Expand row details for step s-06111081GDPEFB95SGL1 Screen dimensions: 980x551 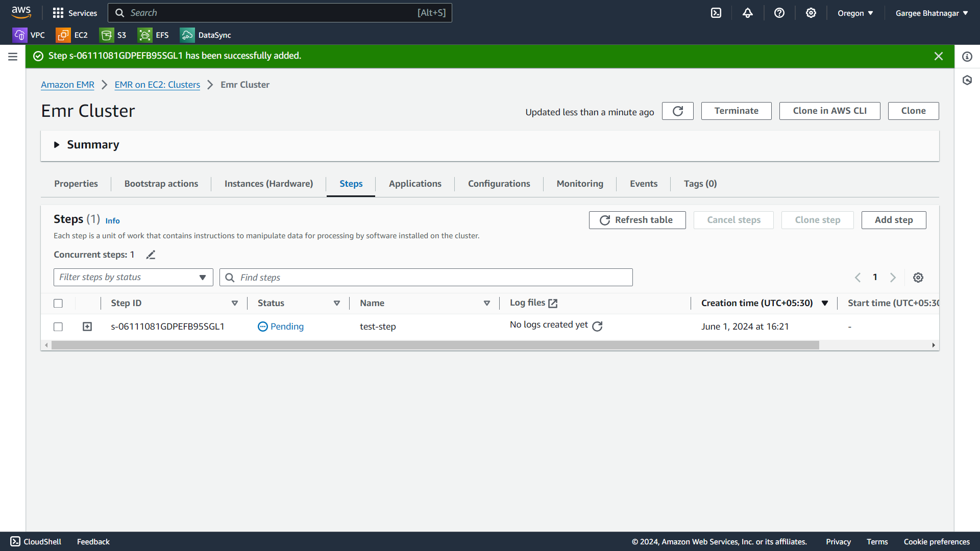87,327
